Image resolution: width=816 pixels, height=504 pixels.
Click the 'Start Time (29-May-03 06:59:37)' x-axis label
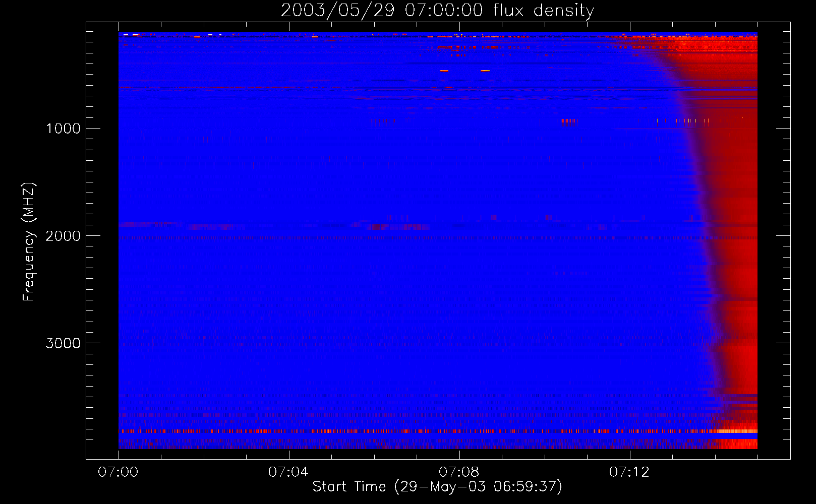(437, 487)
